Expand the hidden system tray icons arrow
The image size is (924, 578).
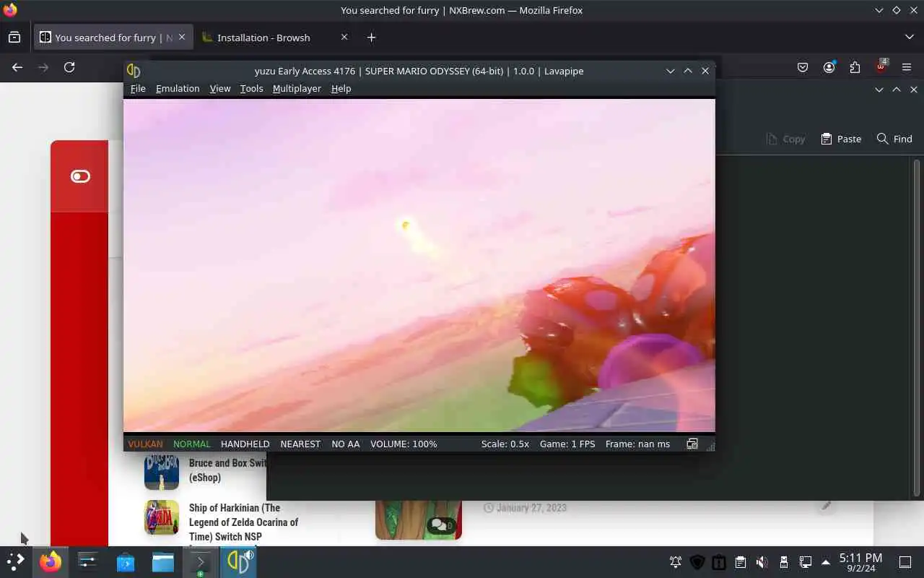point(826,562)
